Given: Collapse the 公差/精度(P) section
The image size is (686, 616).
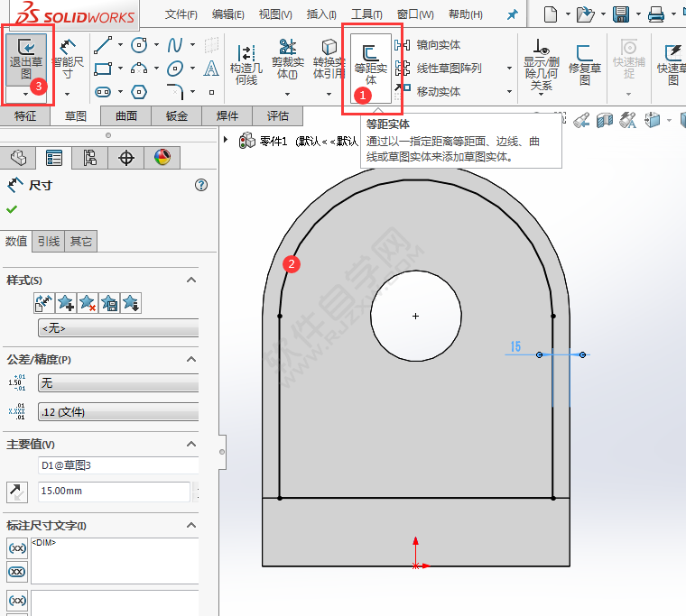Looking at the screenshot, I should pos(191,359).
